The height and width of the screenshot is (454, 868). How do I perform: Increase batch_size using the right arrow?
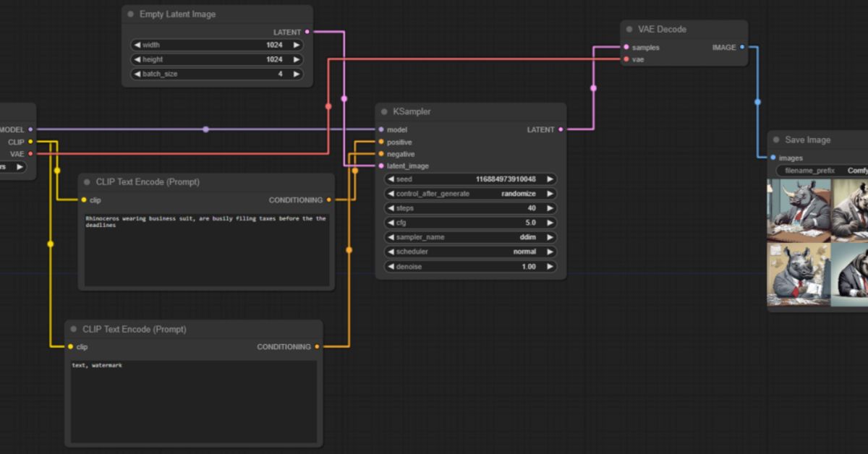tap(296, 74)
